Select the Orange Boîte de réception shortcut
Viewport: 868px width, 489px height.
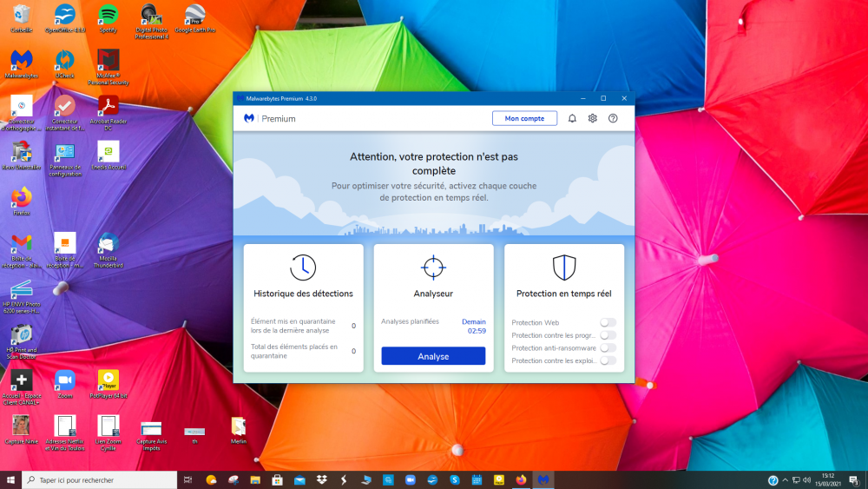(x=65, y=250)
